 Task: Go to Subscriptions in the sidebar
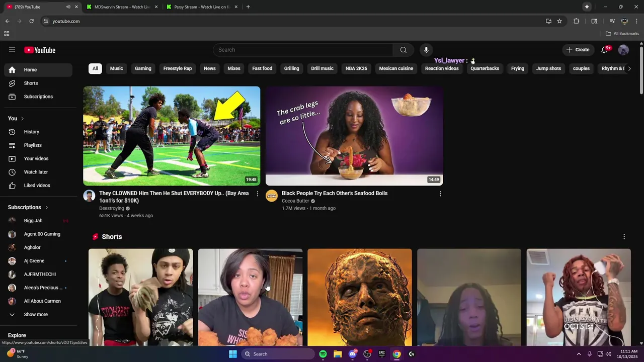[x=38, y=97]
